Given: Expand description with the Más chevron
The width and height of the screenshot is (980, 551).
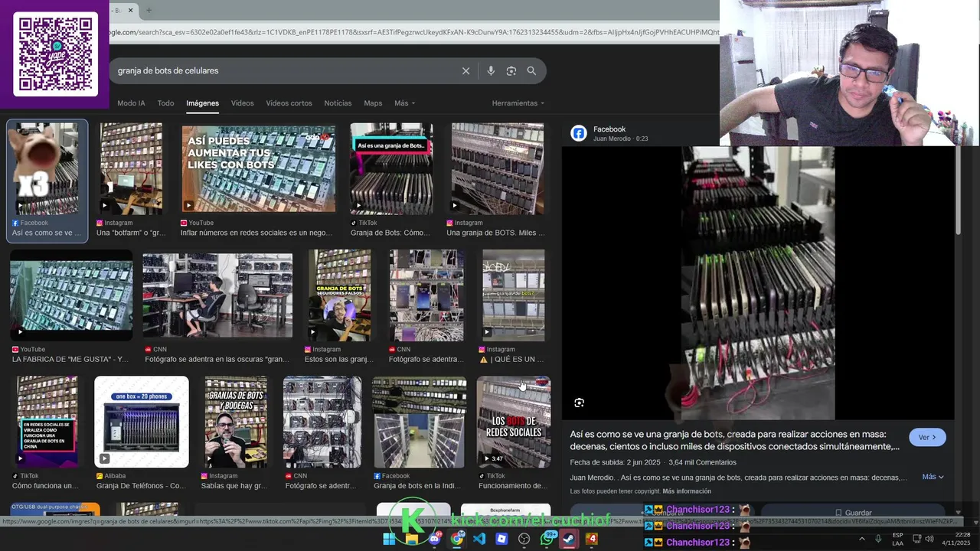Looking at the screenshot, I should pyautogui.click(x=933, y=477).
